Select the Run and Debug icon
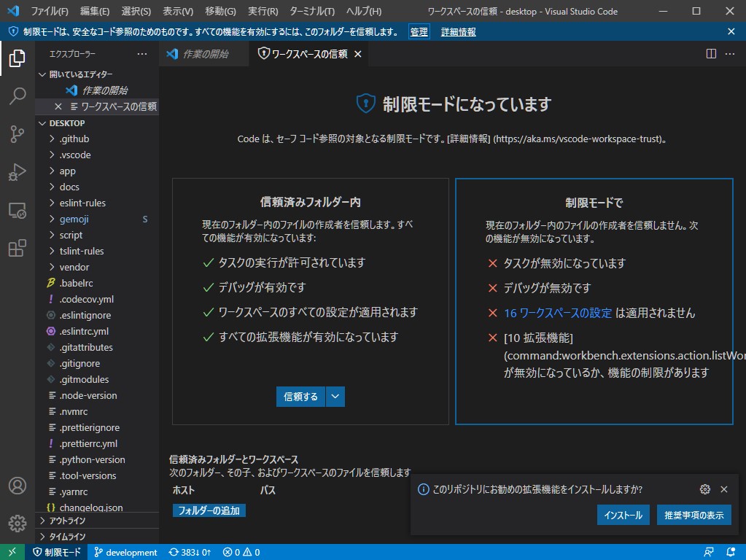The height and width of the screenshot is (560, 746). [18, 172]
